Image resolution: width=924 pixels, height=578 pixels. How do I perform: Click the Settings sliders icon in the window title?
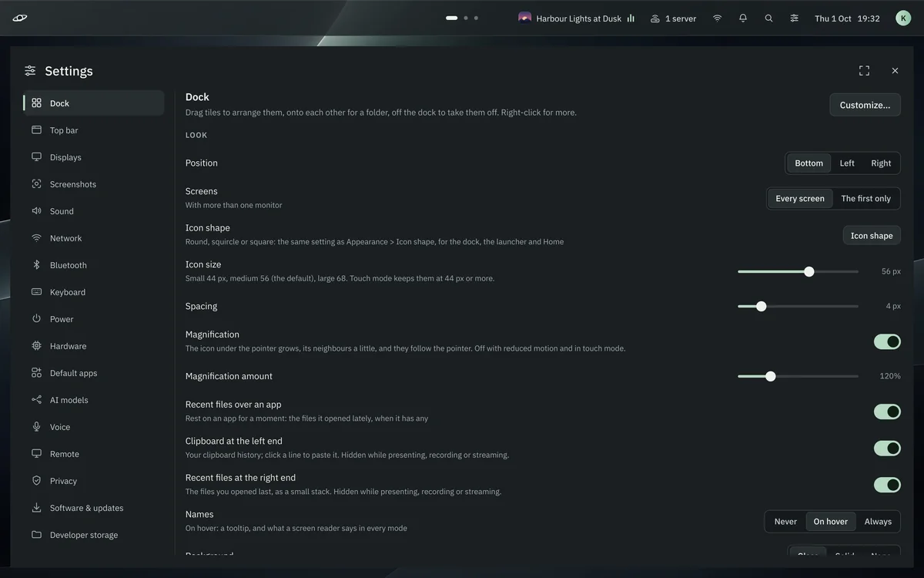pyautogui.click(x=30, y=71)
